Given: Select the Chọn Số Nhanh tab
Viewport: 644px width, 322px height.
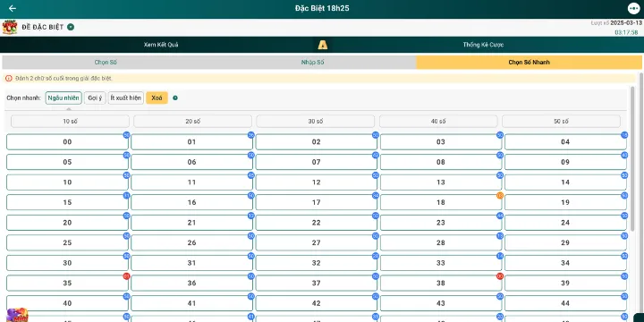Looking at the screenshot, I should point(529,63).
